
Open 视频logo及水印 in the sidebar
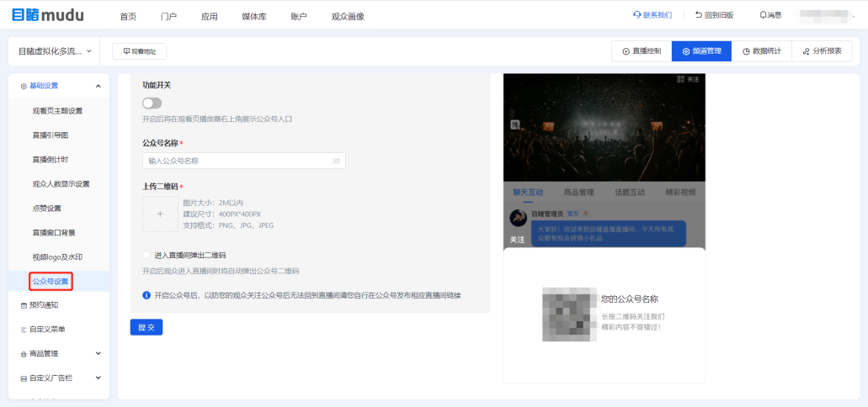coord(56,257)
